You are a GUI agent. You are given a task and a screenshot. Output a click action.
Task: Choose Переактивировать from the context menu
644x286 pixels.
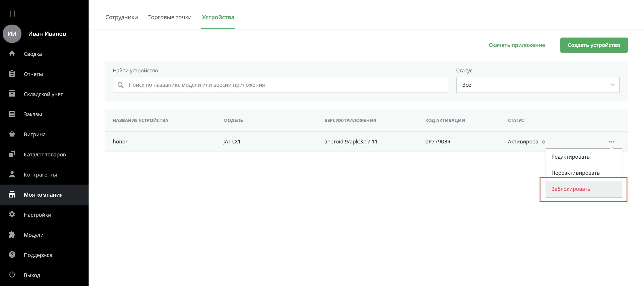[583, 173]
